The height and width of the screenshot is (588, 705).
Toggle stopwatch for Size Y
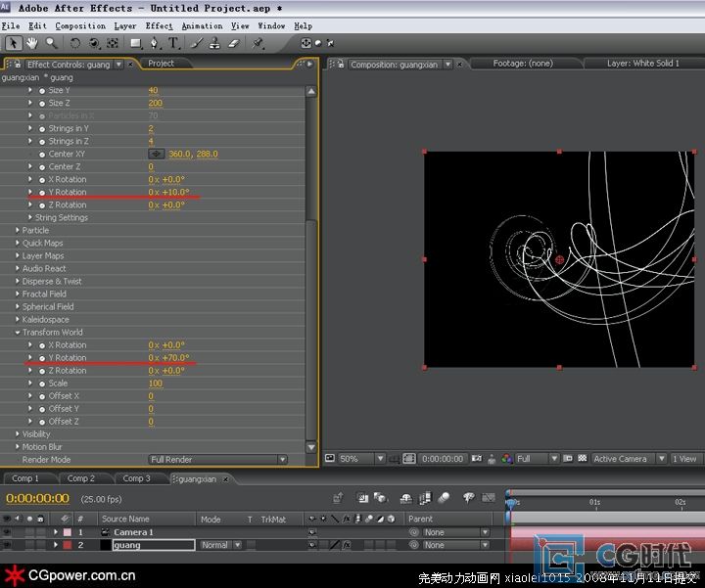pyautogui.click(x=42, y=91)
